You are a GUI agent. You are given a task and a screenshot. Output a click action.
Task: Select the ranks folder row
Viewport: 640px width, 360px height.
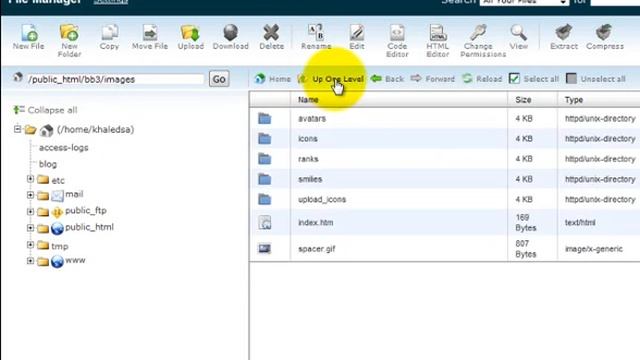click(x=444, y=159)
